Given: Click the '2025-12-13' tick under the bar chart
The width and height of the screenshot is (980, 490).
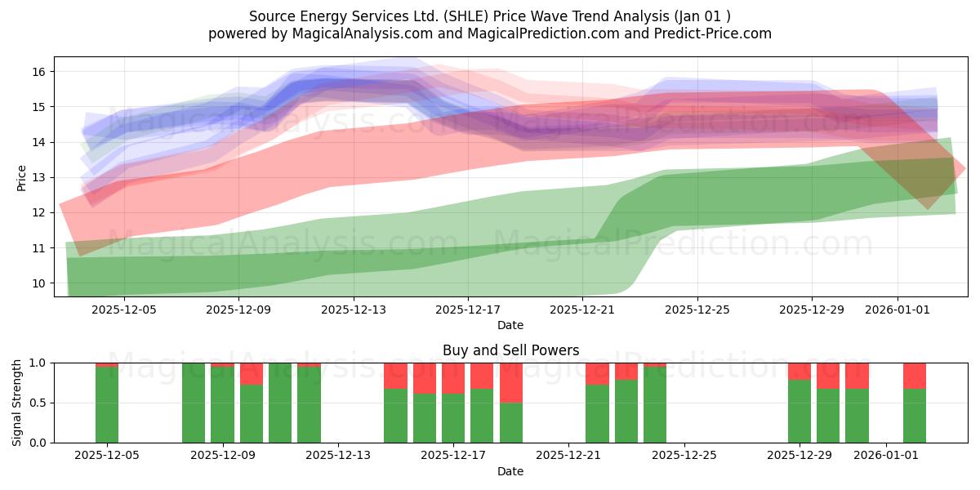Looking at the screenshot, I should (x=337, y=456).
